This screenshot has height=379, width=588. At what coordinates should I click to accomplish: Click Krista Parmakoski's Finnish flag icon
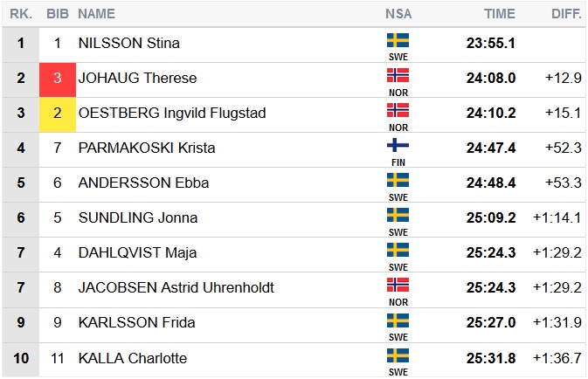coord(398,145)
